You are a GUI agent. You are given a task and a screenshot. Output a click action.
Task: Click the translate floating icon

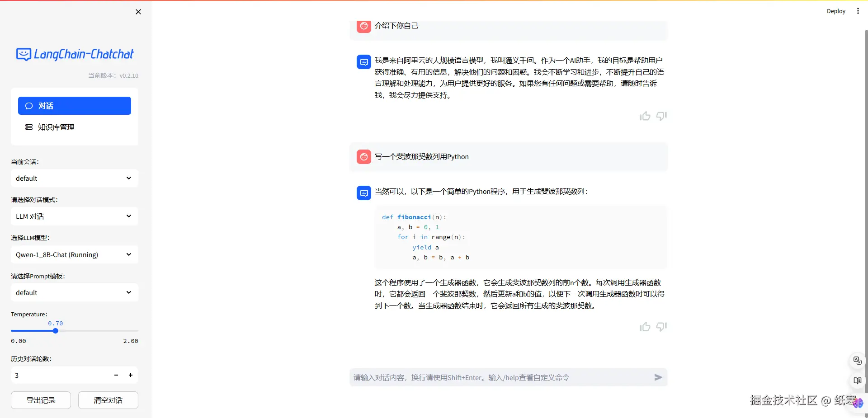coord(857,361)
